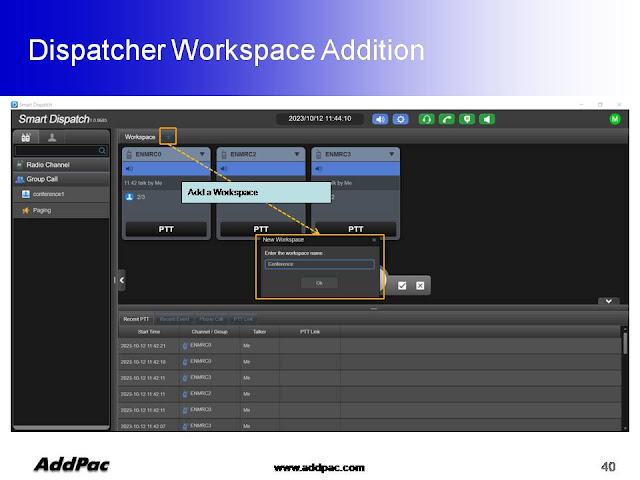Click the ENMRC3 radio icon in card header
Image resolution: width=640 pixels, height=480 pixels.
(318, 154)
